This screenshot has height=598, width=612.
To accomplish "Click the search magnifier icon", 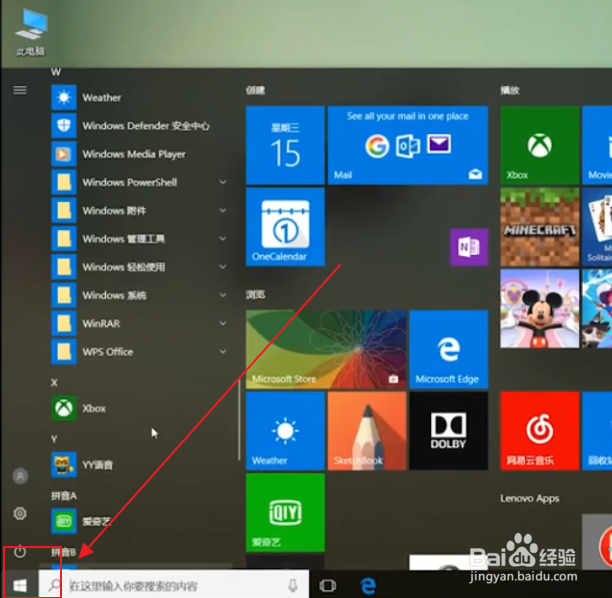I will click(54, 585).
